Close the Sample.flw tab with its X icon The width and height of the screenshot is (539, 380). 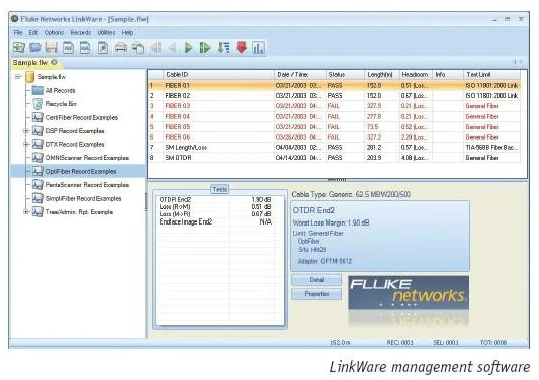54,62
